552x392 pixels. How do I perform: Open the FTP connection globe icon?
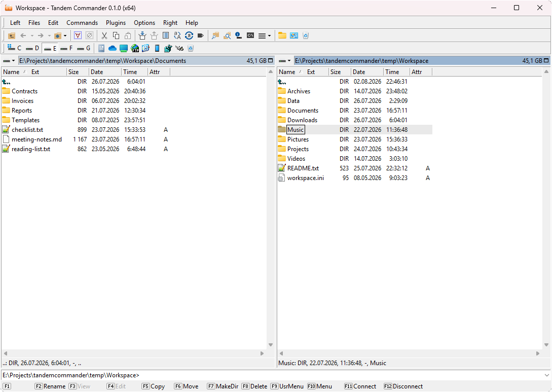pyautogui.click(x=135, y=48)
